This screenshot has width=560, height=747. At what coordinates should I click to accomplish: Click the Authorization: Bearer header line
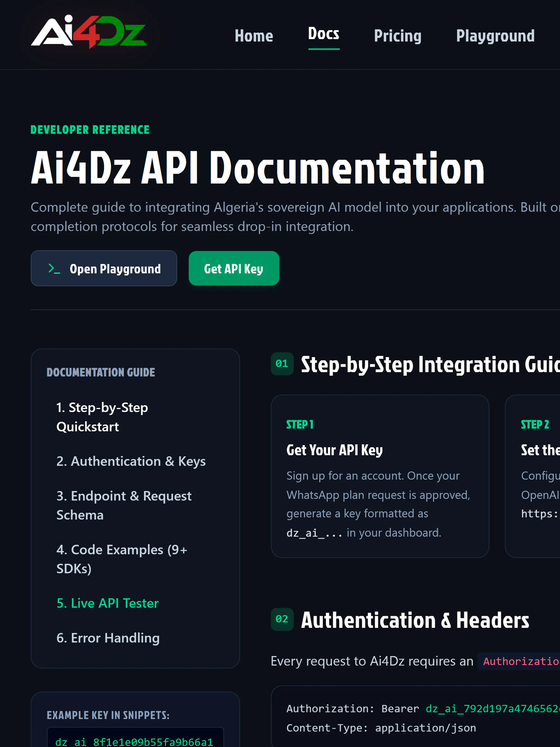pyautogui.click(x=423, y=708)
